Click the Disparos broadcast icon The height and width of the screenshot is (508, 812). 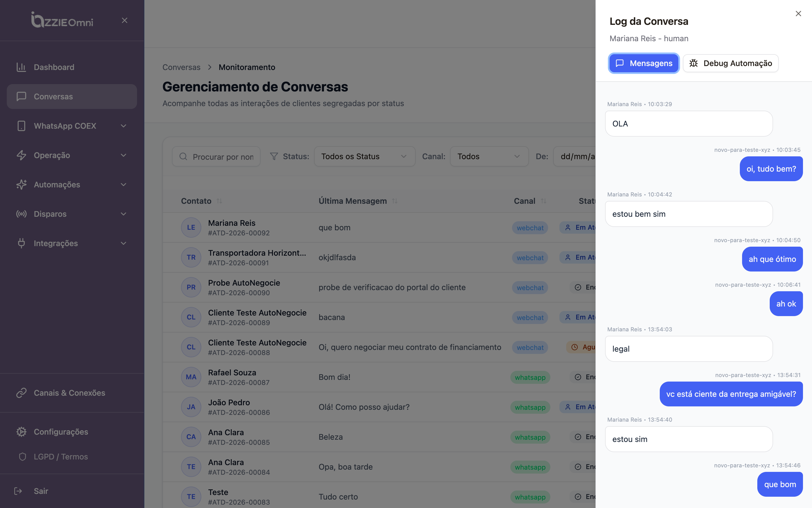[21, 214]
